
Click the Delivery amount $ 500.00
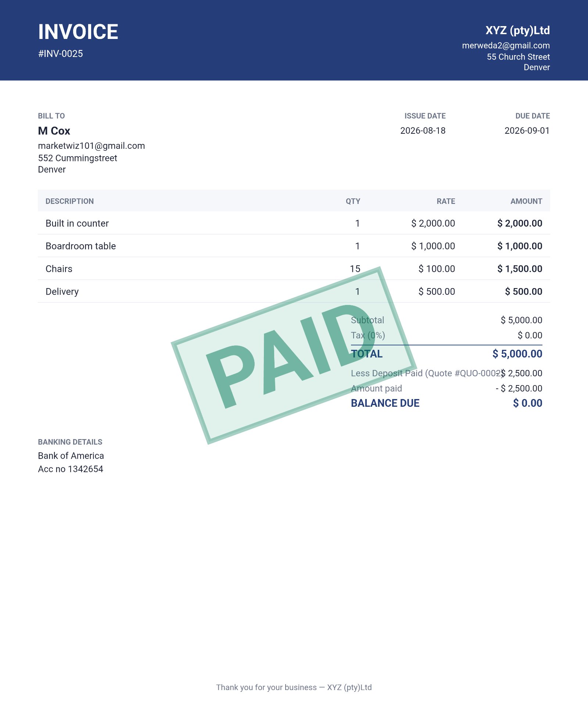[x=523, y=292]
